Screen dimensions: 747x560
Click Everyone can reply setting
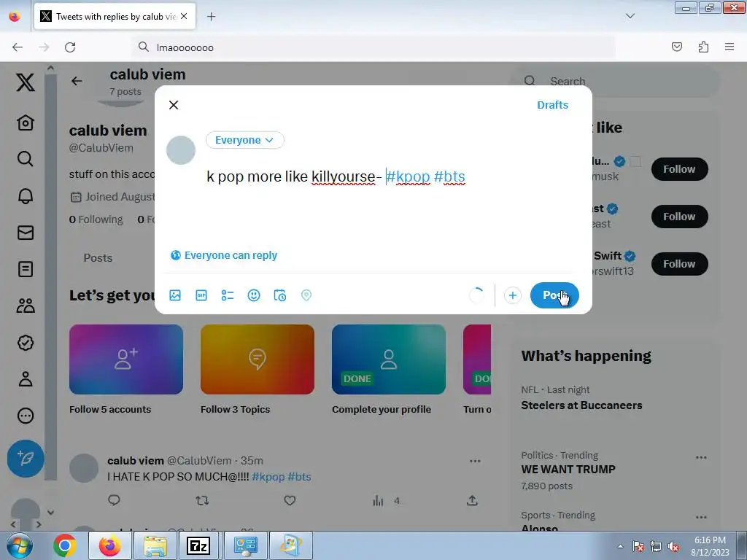click(x=224, y=255)
